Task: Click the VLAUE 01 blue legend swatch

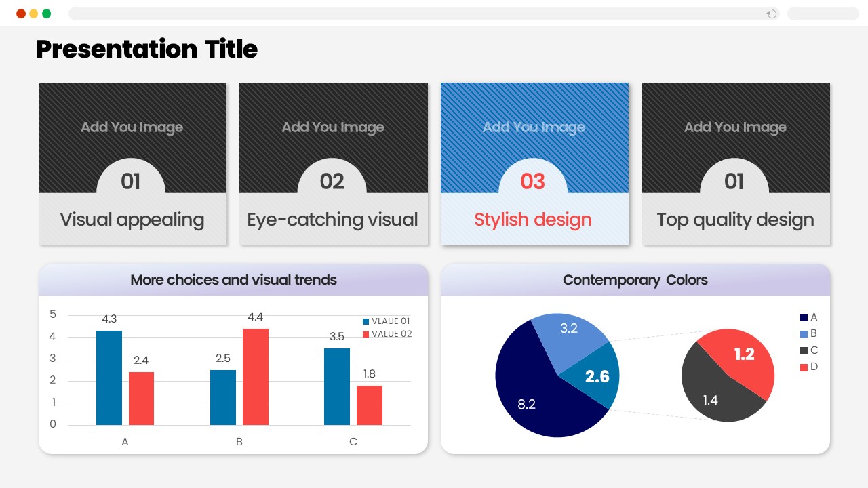Action: [x=366, y=321]
